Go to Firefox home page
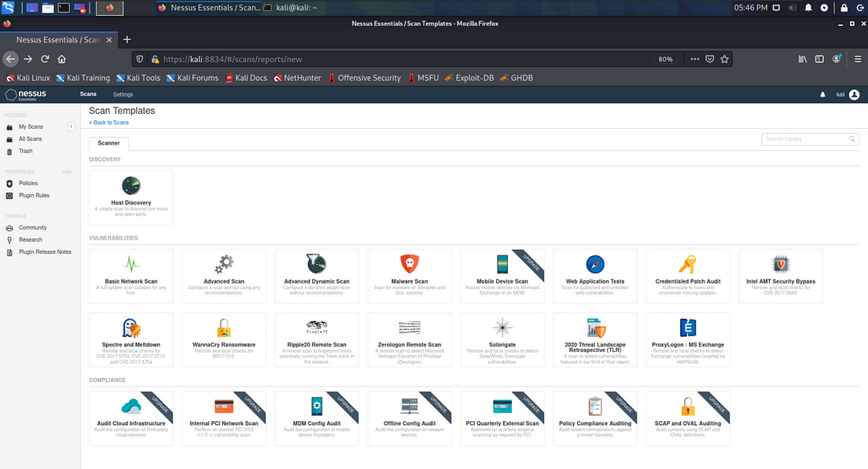Screen dimensions: 868x469 [62, 59]
